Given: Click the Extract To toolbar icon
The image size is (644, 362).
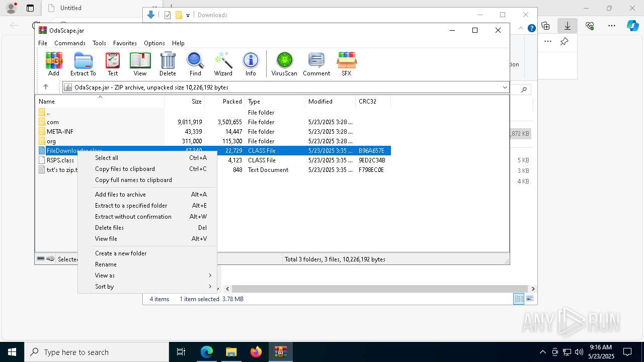Looking at the screenshot, I should [x=83, y=64].
